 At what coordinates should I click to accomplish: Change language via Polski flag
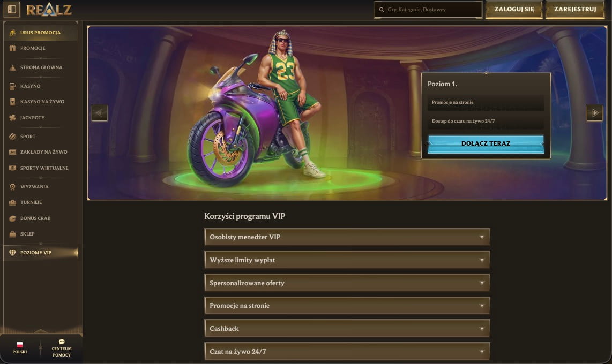click(19, 345)
